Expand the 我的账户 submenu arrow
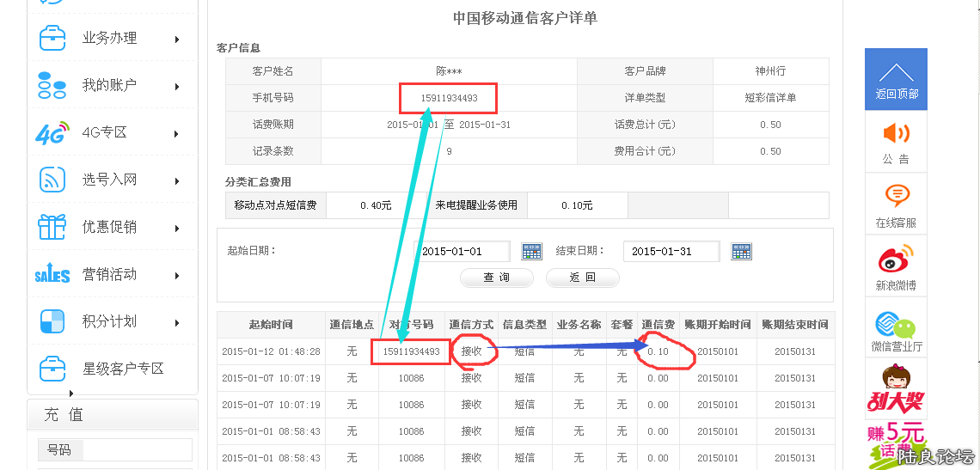This screenshot has height=470, width=980. point(177,86)
